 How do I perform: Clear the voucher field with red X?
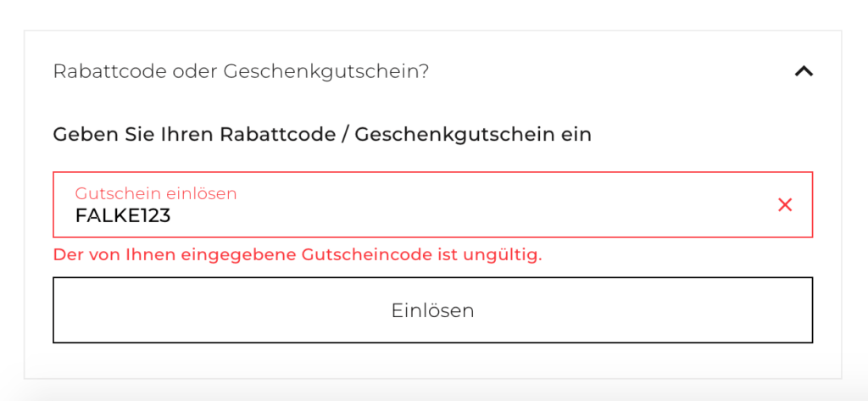pyautogui.click(x=785, y=204)
